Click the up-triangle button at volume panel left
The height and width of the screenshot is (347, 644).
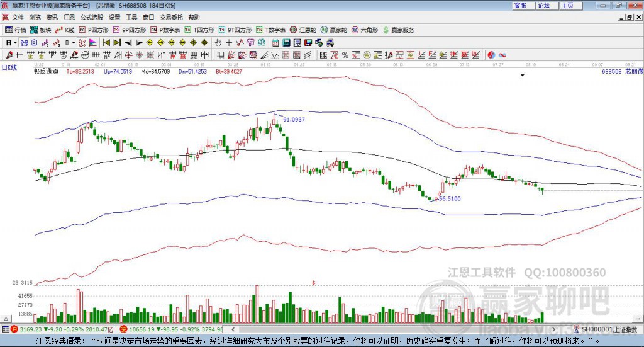tap(6, 319)
